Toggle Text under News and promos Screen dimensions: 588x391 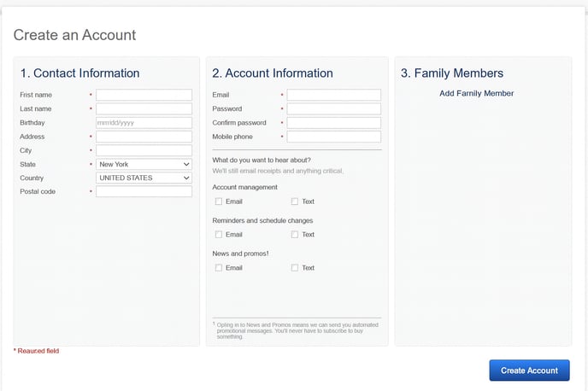click(x=295, y=268)
